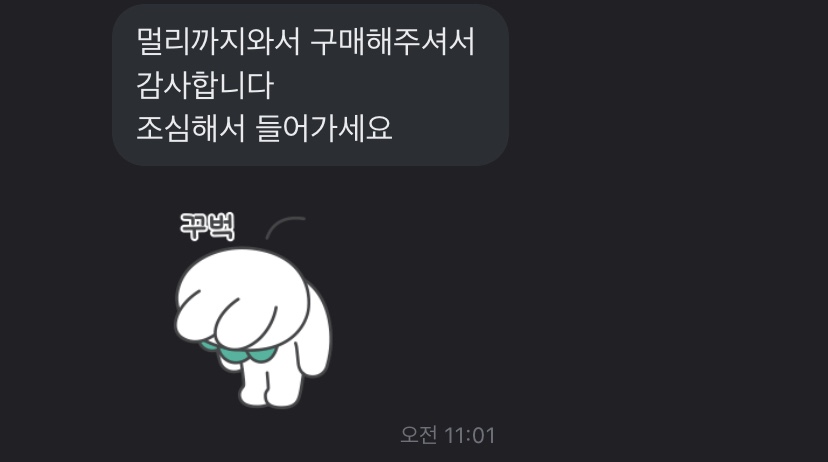828x462 pixels.
Task: Select the message bubble starting with 멀리까지와서
Action: coord(310,85)
